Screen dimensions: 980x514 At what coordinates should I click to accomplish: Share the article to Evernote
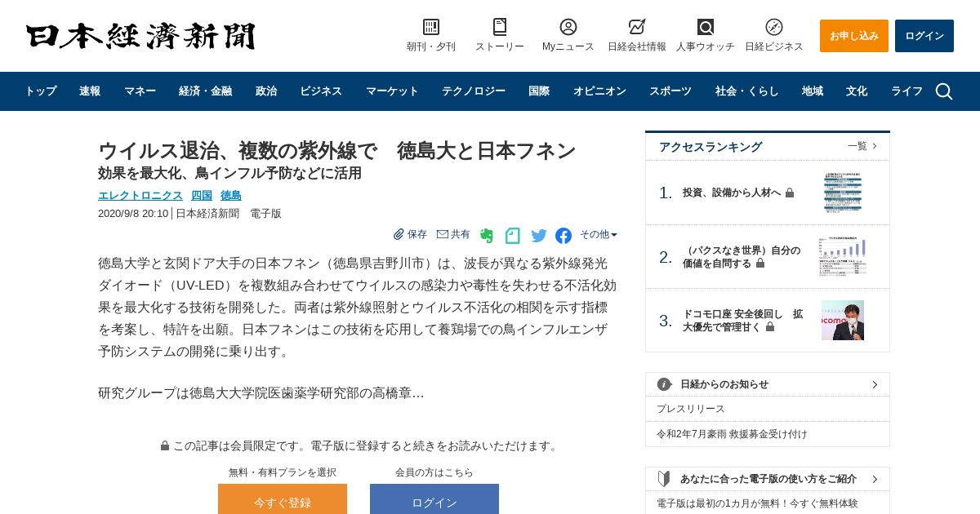(487, 236)
